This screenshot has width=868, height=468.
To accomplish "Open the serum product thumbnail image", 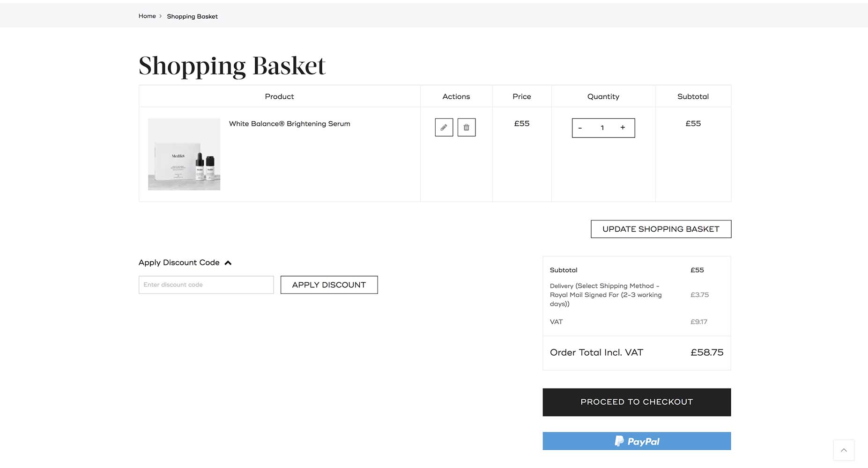I will tap(184, 154).
